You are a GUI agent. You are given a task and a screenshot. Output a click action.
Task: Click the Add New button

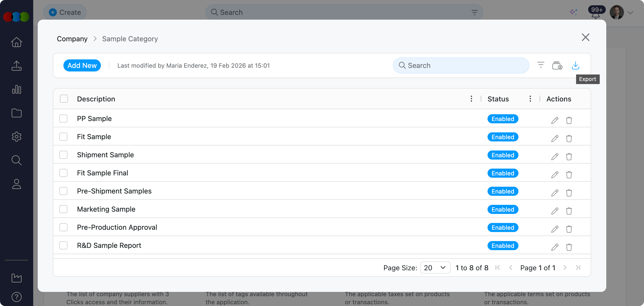(82, 65)
